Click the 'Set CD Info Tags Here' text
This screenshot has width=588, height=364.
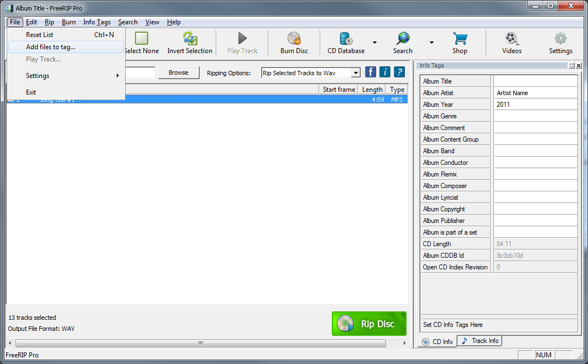click(x=452, y=325)
